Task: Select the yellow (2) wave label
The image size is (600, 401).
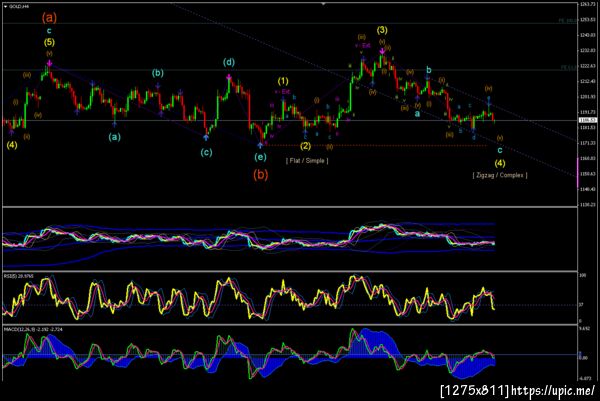Action: [x=305, y=146]
